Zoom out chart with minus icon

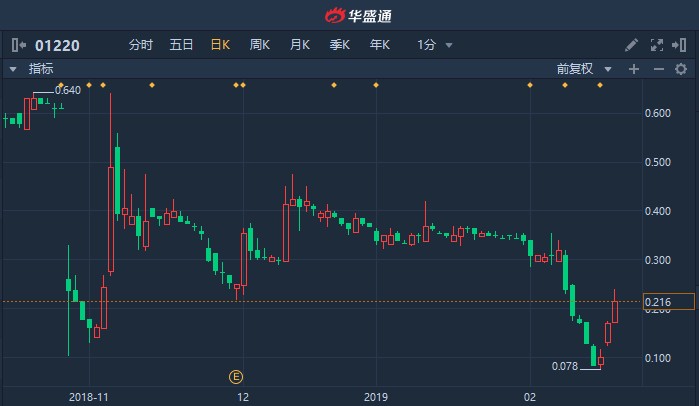[659, 69]
